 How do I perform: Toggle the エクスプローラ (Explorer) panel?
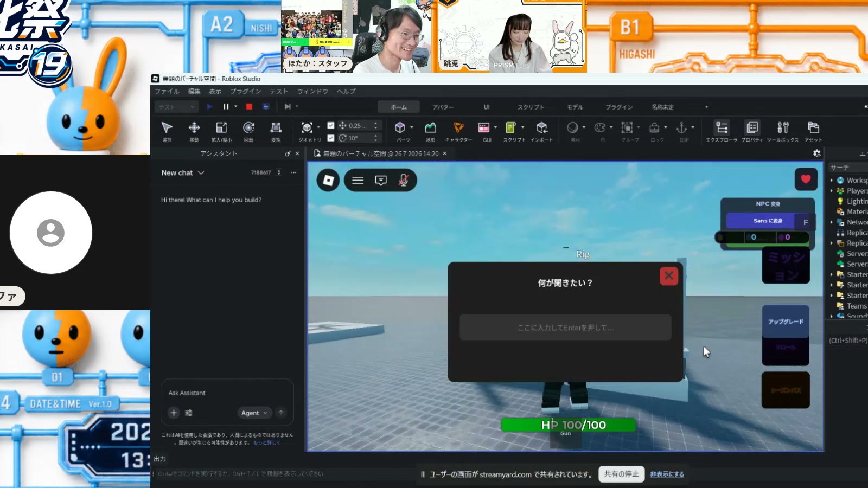722,128
